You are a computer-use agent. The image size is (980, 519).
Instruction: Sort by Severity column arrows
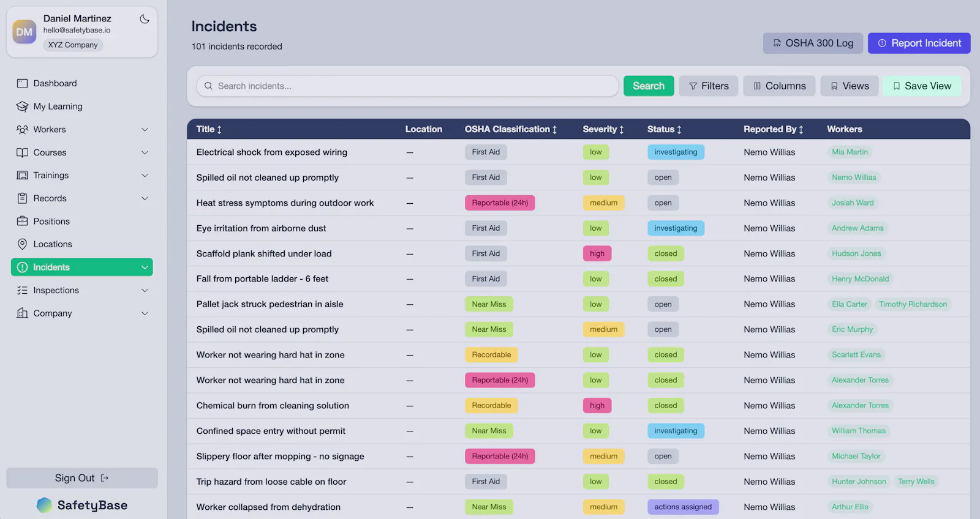click(622, 129)
